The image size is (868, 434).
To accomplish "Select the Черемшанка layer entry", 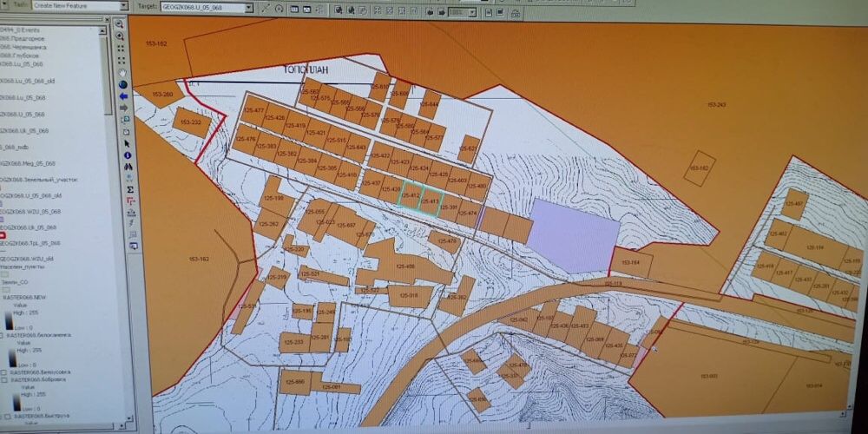I will point(23,47).
